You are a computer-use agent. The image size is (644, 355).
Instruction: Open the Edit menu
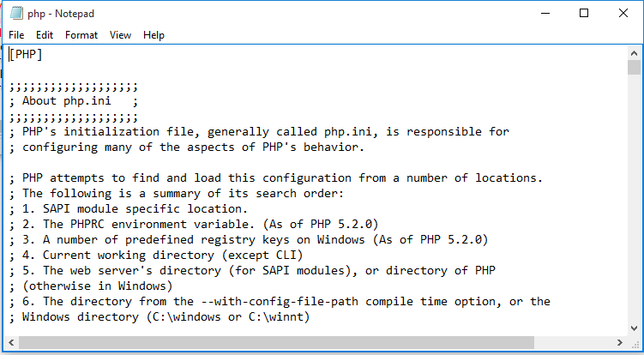click(45, 35)
